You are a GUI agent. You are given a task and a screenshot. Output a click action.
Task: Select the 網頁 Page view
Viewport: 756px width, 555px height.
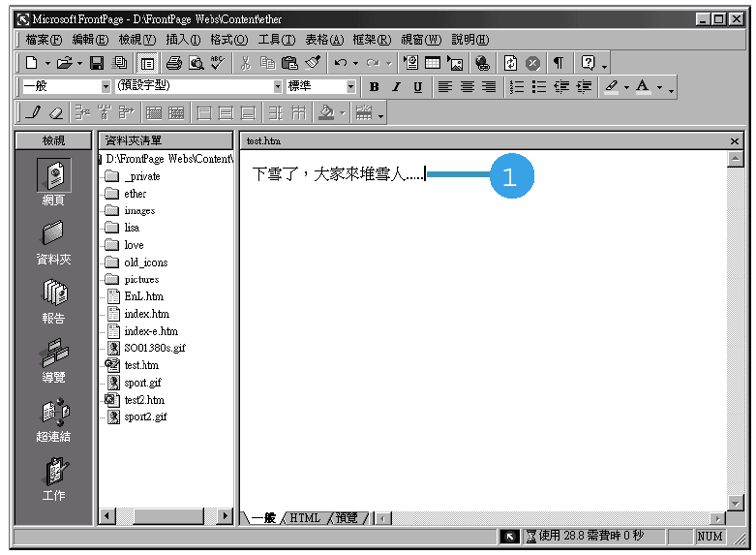pos(53,182)
